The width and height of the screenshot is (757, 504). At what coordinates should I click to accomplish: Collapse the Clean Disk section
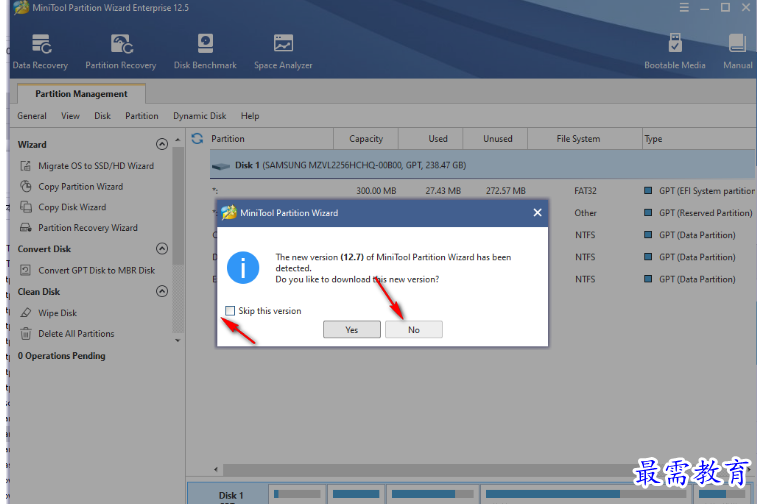(162, 291)
